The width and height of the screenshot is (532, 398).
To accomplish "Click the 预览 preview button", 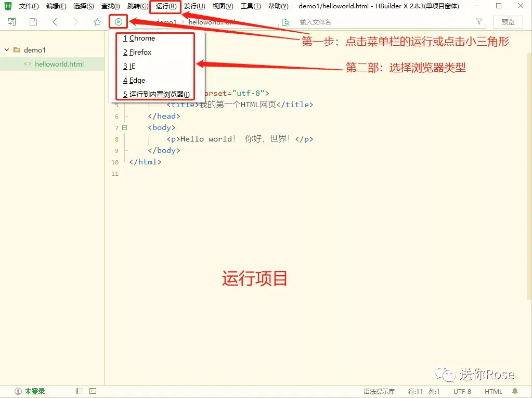I will pos(508,22).
